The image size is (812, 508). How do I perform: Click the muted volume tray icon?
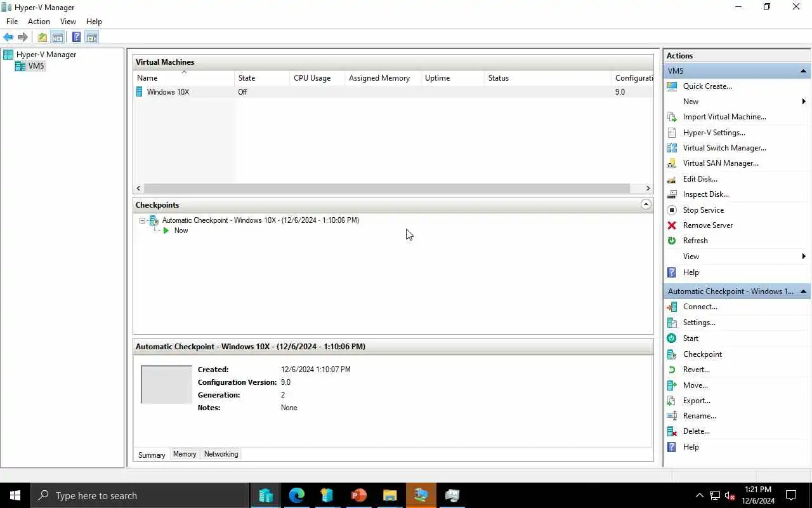730,495
